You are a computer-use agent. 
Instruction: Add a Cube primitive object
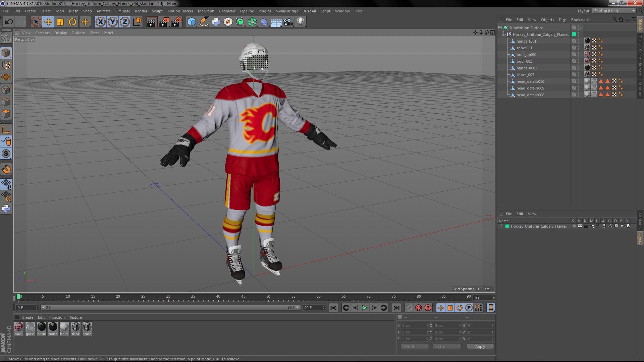tap(192, 22)
